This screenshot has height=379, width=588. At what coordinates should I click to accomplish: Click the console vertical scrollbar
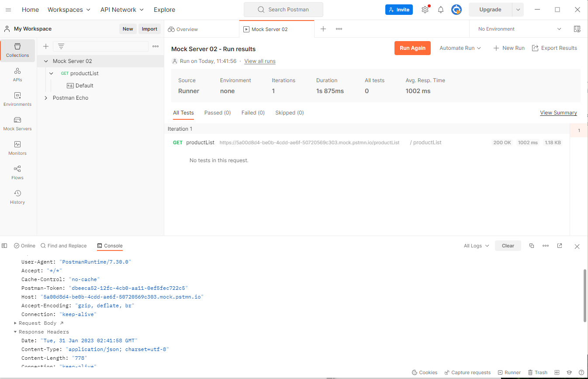(x=585, y=296)
